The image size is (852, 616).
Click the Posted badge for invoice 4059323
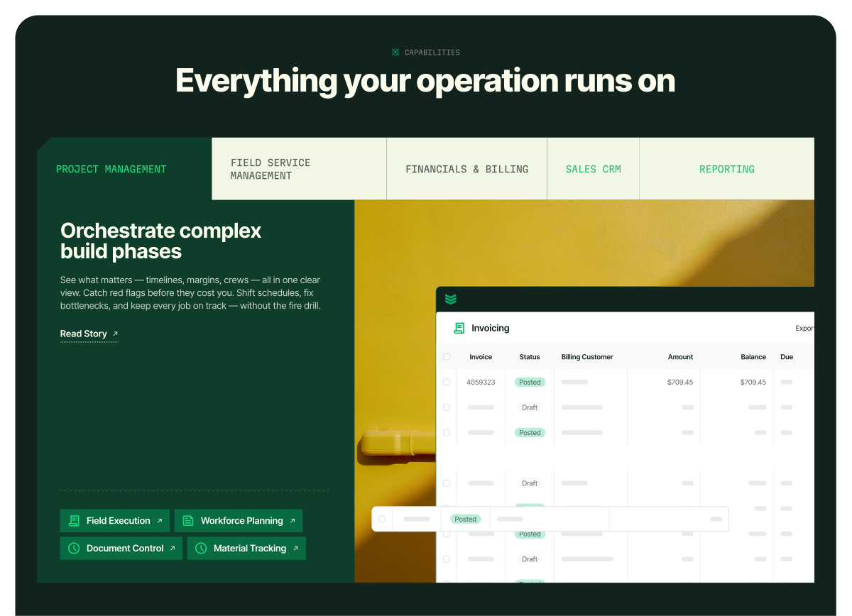[530, 382]
